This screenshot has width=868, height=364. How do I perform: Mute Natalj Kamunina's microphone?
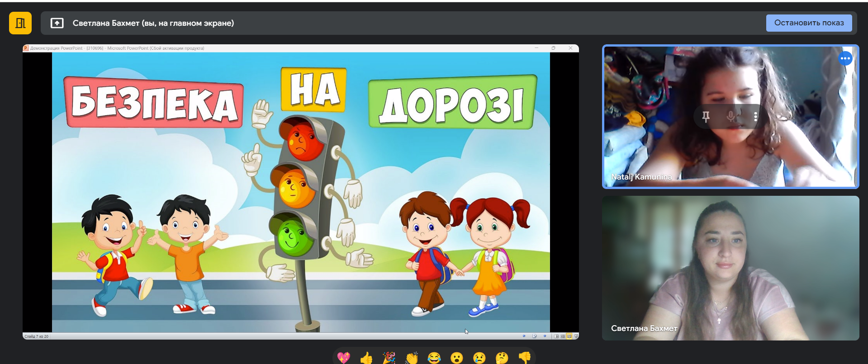tap(730, 117)
